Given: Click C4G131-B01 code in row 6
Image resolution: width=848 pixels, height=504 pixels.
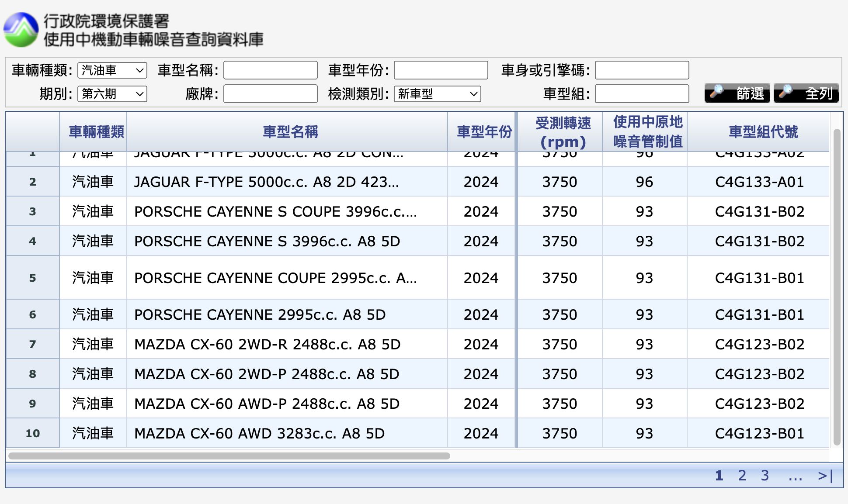Looking at the screenshot, I should [759, 314].
